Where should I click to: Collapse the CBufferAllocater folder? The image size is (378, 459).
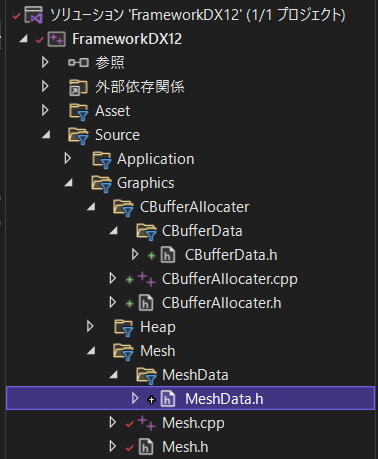point(91,207)
